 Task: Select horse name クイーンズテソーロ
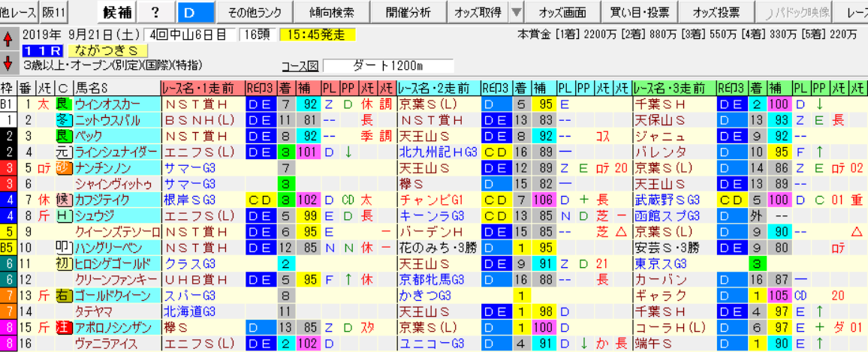click(x=117, y=232)
